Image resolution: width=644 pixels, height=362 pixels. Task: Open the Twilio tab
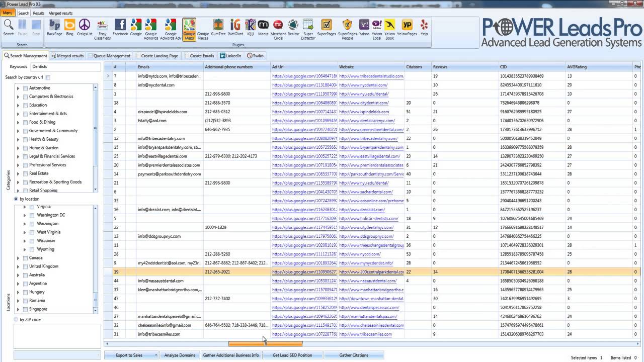(256, 56)
